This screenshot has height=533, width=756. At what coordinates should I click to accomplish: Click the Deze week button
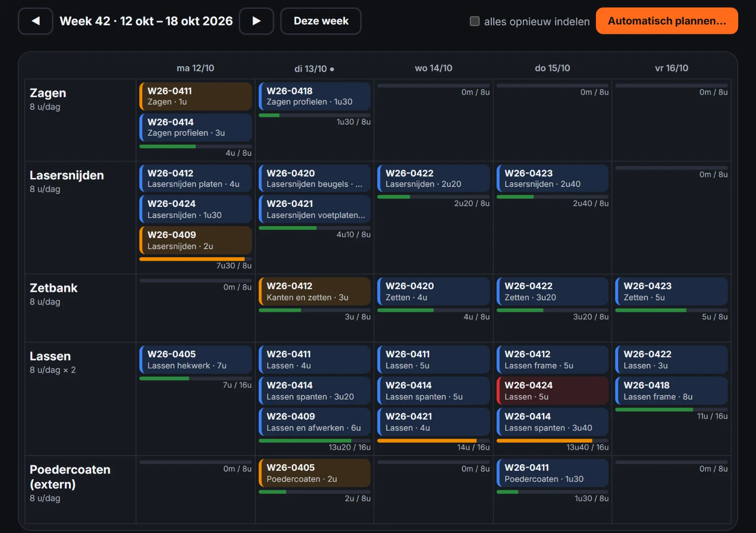pyautogui.click(x=321, y=21)
